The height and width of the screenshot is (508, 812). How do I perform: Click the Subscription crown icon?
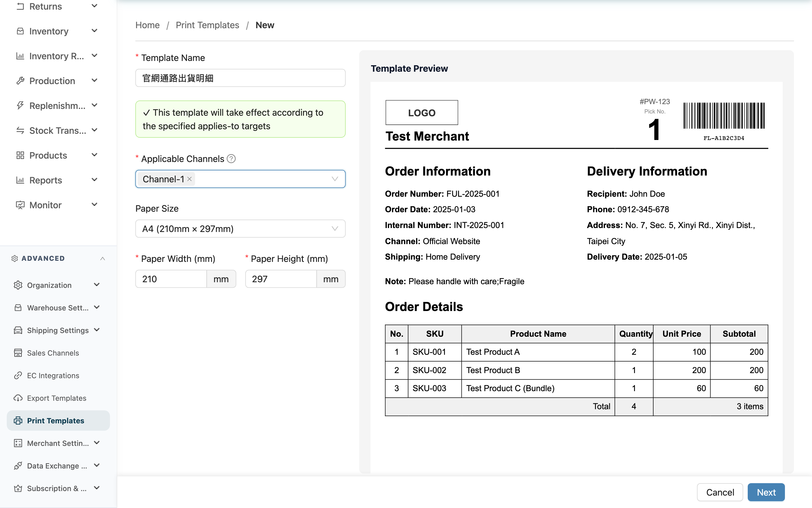pos(18,489)
